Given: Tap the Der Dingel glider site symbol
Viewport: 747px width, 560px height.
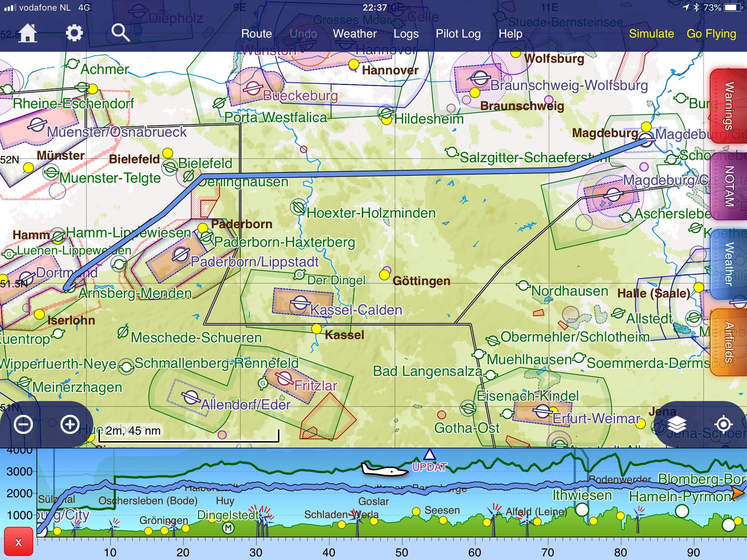Looking at the screenshot, I should (x=300, y=274).
